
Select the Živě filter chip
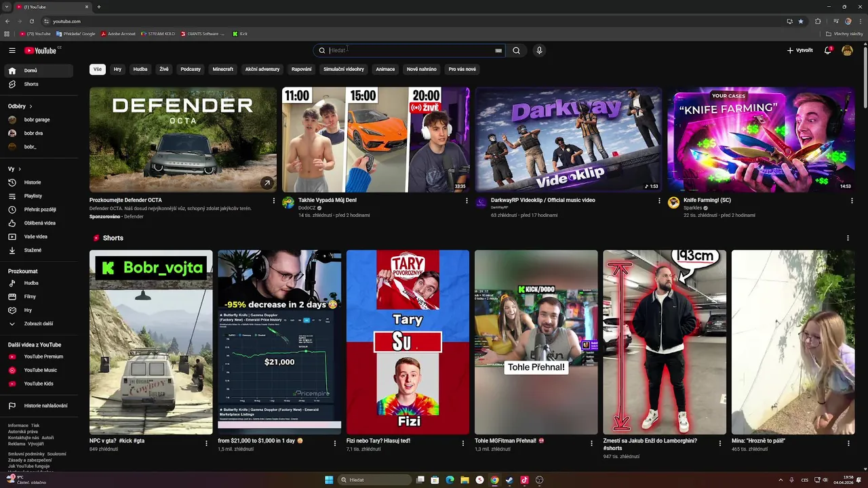(x=164, y=69)
